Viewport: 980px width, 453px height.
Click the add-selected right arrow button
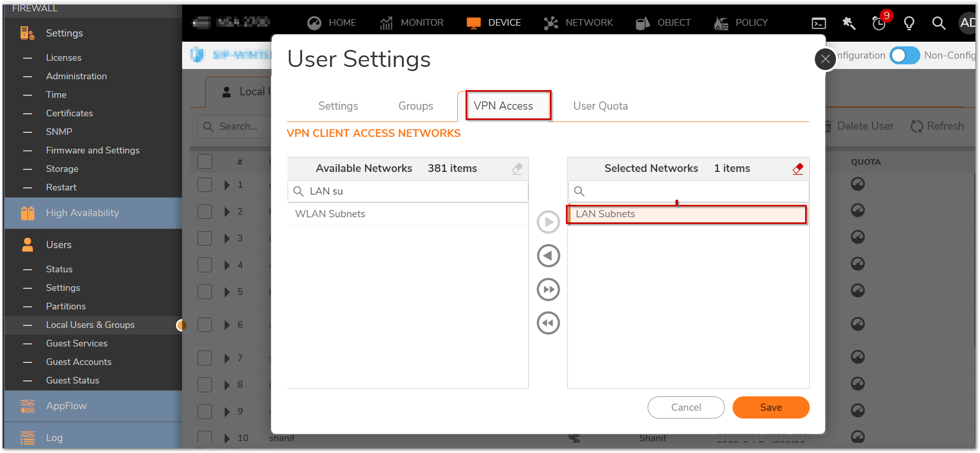tap(548, 222)
